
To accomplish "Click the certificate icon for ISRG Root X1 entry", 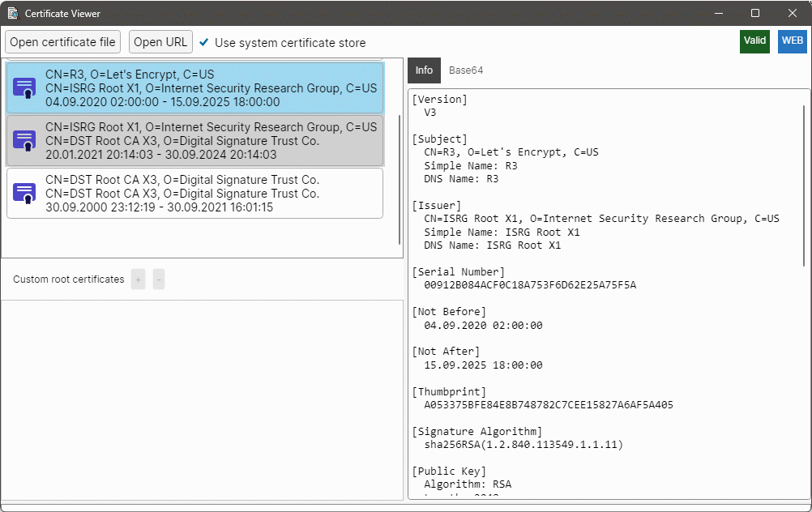I will tap(24, 141).
